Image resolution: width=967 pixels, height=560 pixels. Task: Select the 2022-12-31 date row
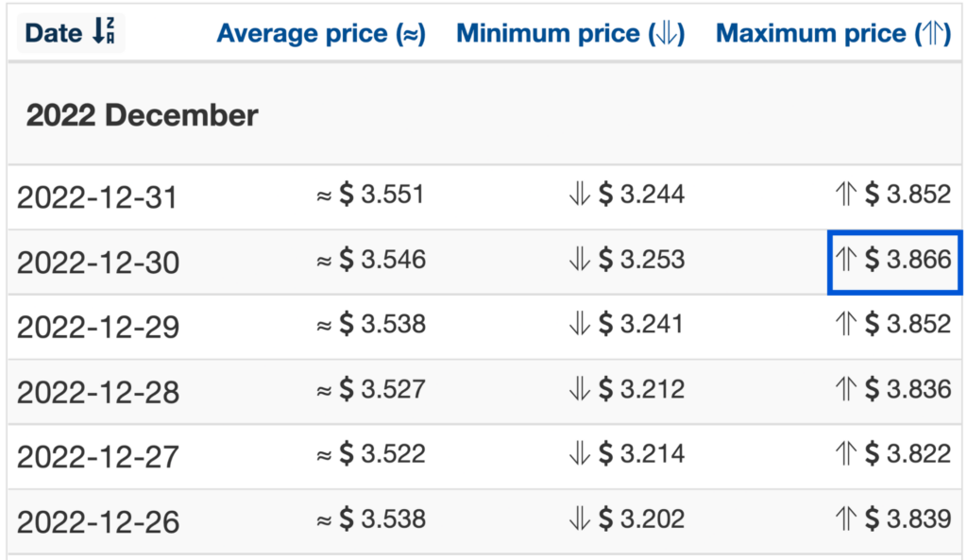tap(484, 196)
